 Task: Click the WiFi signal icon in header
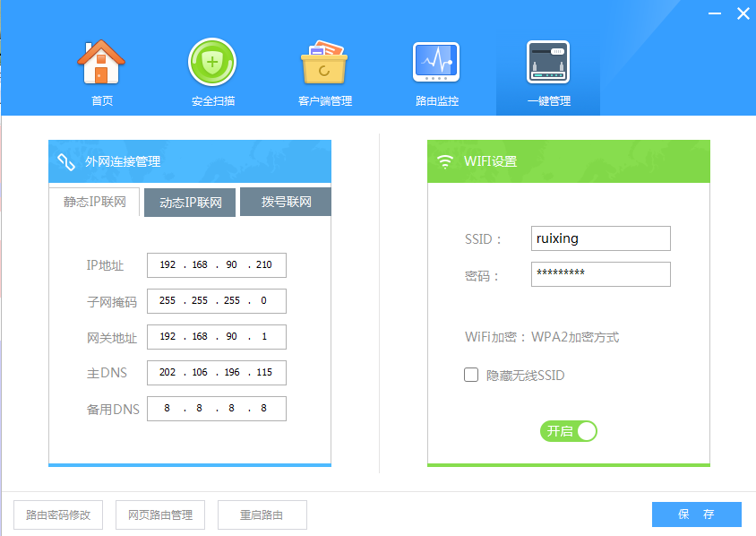pos(445,162)
